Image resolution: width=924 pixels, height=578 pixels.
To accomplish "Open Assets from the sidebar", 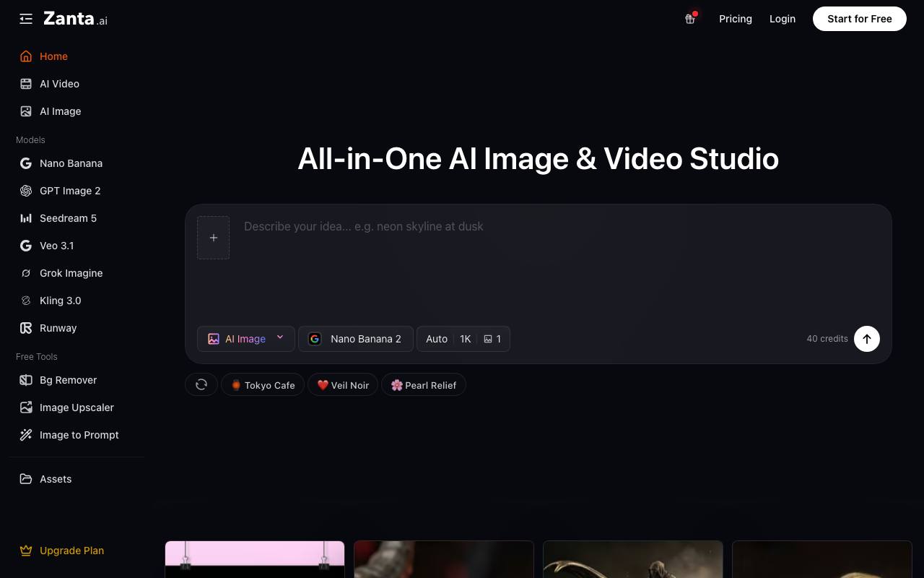I will click(x=77, y=479).
